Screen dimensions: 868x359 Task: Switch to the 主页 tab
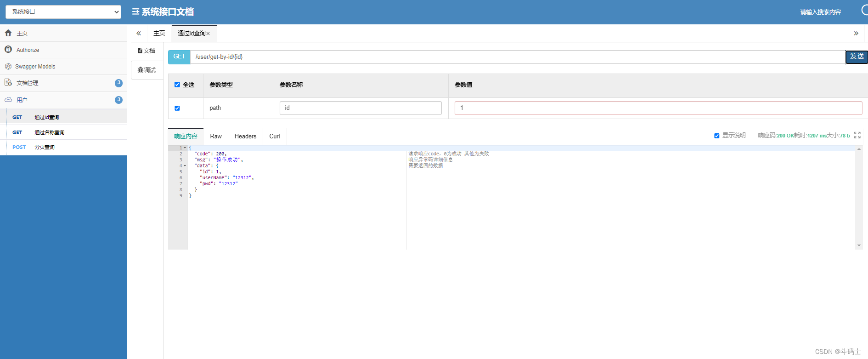tap(159, 33)
